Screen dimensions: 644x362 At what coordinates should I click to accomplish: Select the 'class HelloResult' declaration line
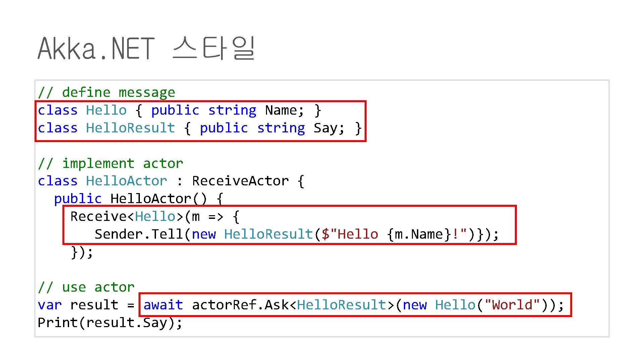click(200, 128)
